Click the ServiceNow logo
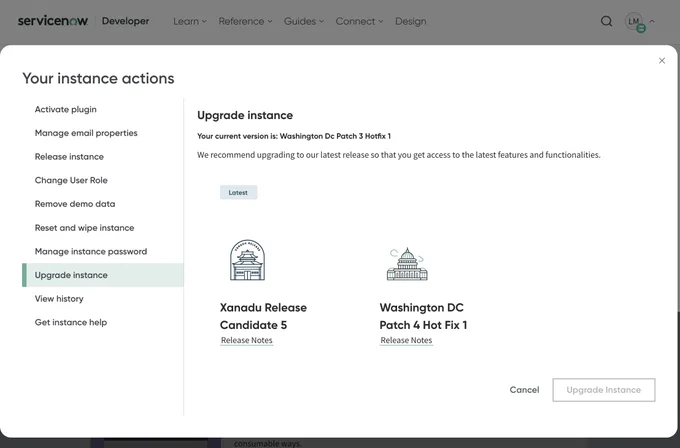This screenshot has width=680, height=448. point(53,21)
